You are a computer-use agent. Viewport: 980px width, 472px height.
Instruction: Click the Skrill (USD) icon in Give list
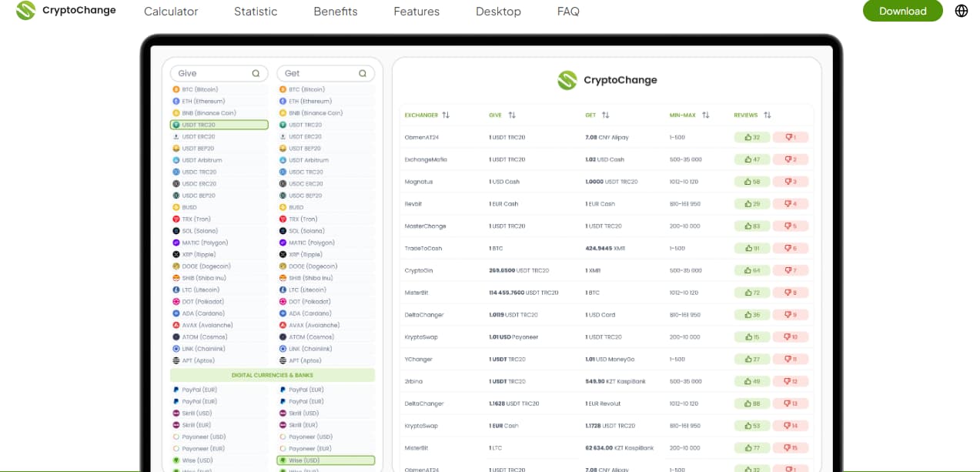(176, 413)
